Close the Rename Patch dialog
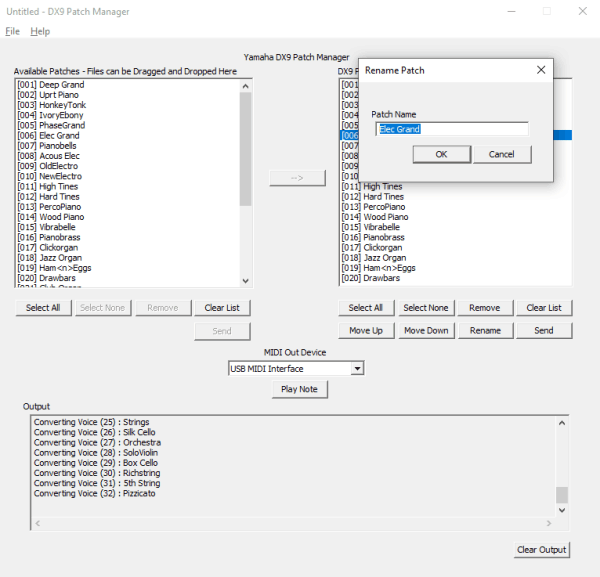This screenshot has height=577, width=600. [540, 70]
